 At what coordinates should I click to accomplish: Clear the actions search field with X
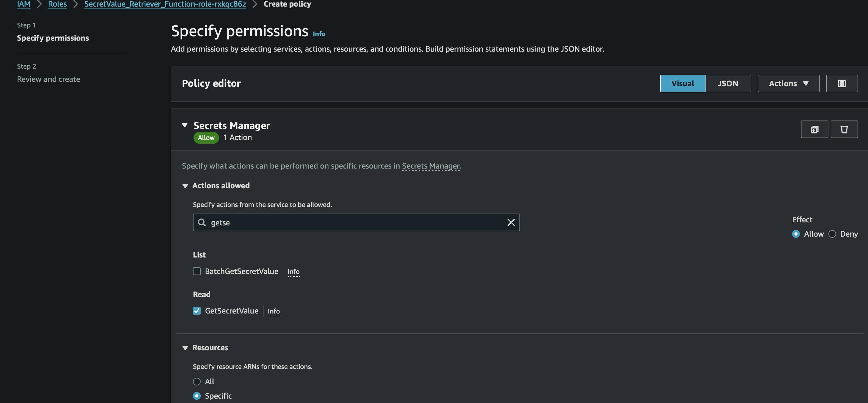[x=511, y=223]
